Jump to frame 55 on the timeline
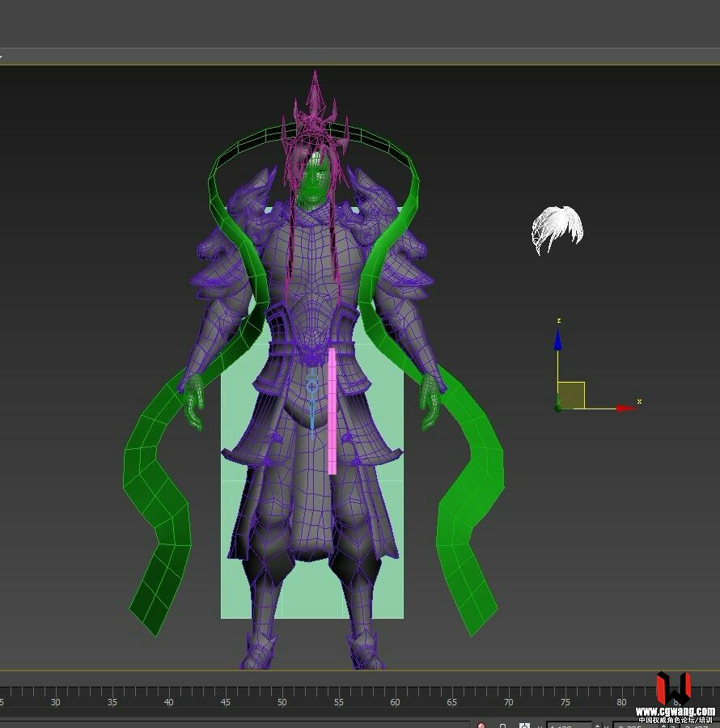This screenshot has width=720, height=728. click(338, 702)
